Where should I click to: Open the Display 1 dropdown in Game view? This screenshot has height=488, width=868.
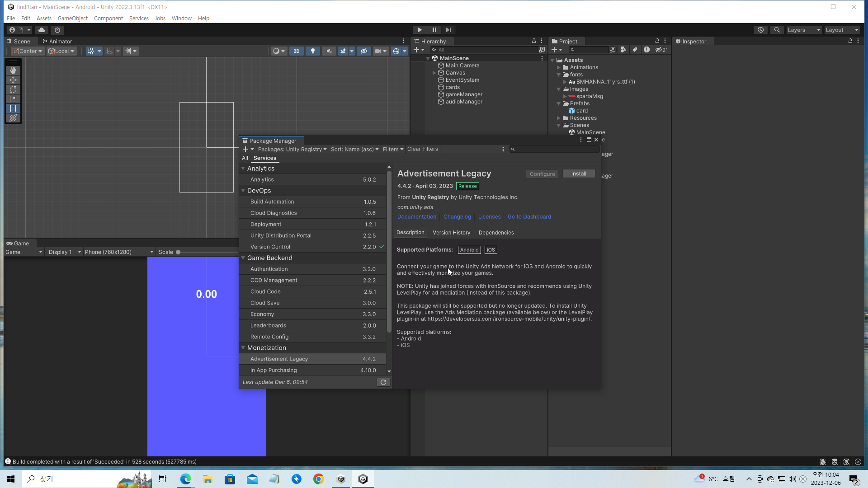click(x=65, y=252)
